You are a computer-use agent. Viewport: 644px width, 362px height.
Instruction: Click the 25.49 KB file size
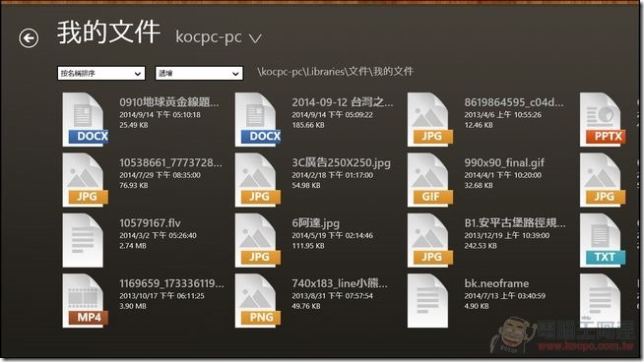tap(134, 125)
